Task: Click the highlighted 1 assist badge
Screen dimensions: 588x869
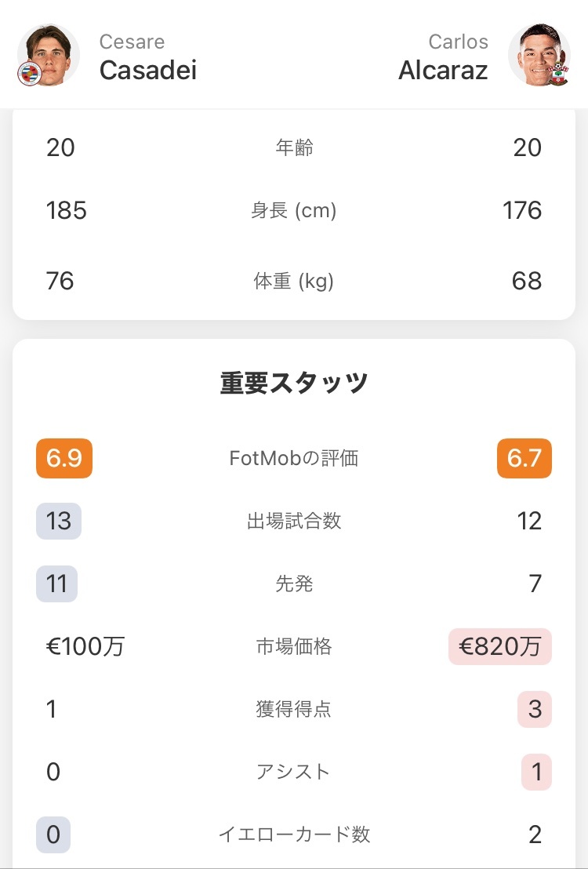Action: [536, 772]
